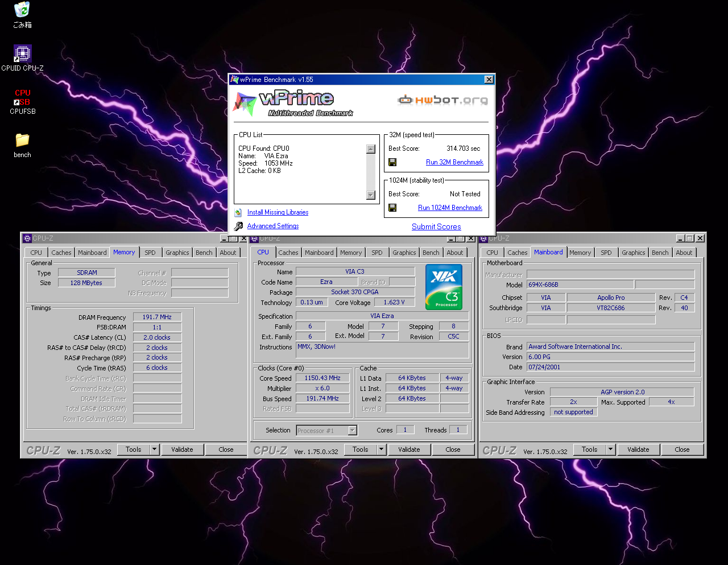Viewport: 728px width, 565px height.
Task: Open Install Missing Libraries link
Action: click(278, 212)
